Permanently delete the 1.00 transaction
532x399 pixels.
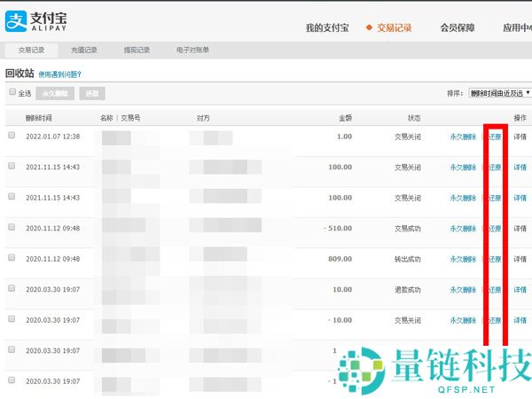tap(463, 137)
